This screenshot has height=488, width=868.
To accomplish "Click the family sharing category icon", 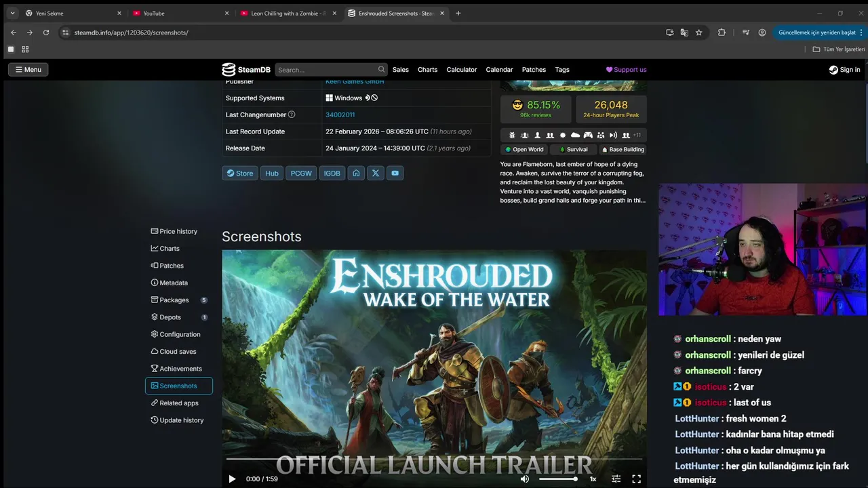I will 601,135.
